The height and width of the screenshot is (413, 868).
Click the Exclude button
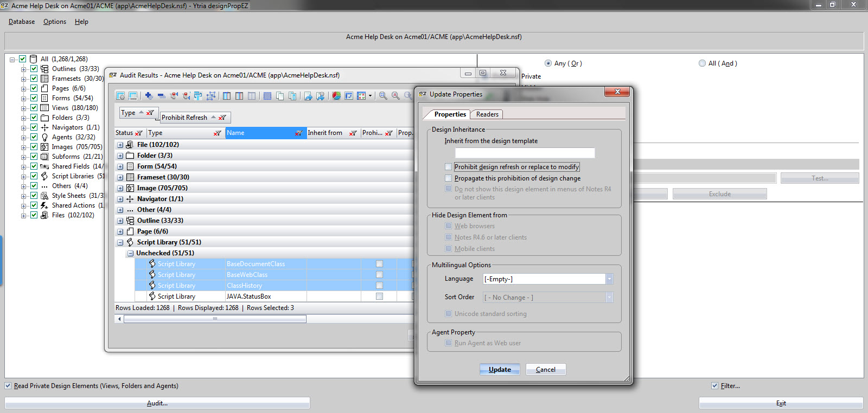point(719,194)
